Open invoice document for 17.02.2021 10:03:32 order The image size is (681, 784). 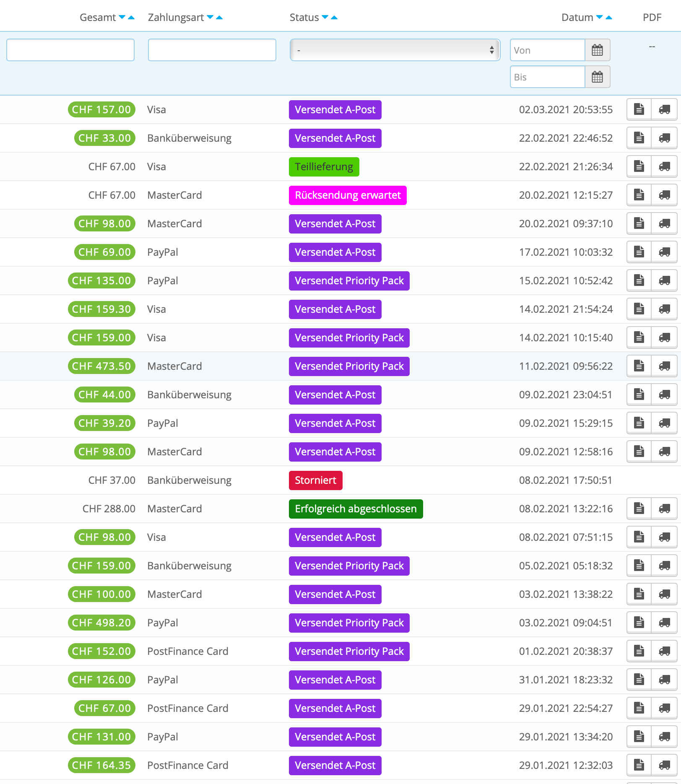(639, 252)
